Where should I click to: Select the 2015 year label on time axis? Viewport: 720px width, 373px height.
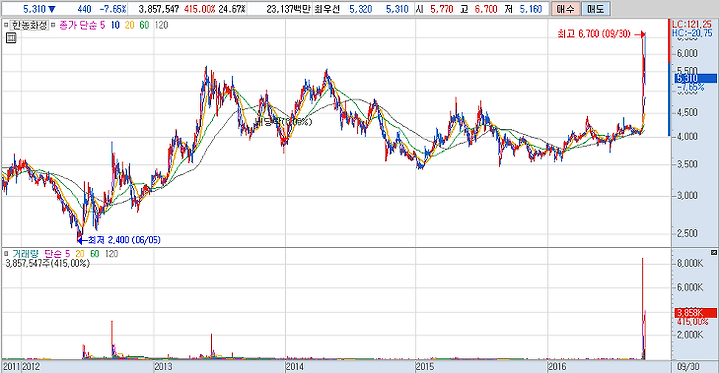pyautogui.click(x=424, y=367)
